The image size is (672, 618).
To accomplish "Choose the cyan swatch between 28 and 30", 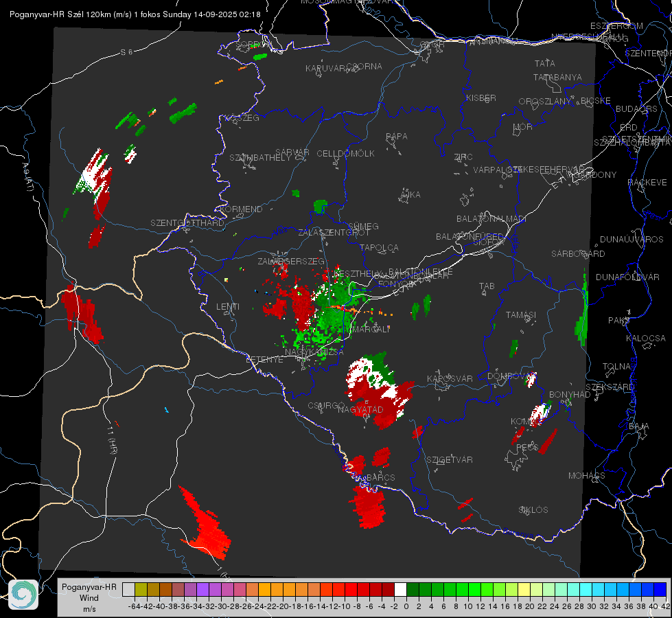I will pos(586,589).
